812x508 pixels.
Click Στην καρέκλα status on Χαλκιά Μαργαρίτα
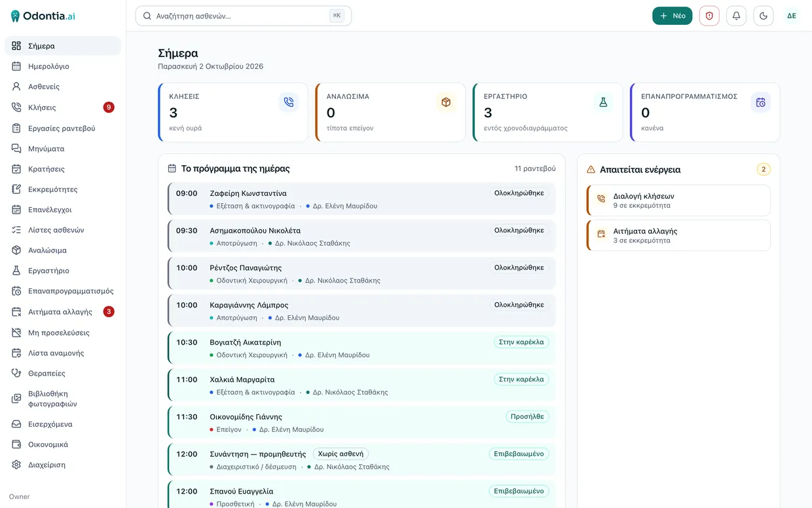click(x=521, y=379)
